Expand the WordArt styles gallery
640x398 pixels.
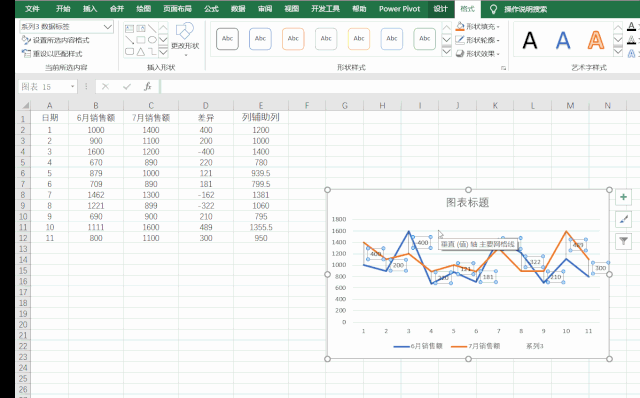(618, 52)
